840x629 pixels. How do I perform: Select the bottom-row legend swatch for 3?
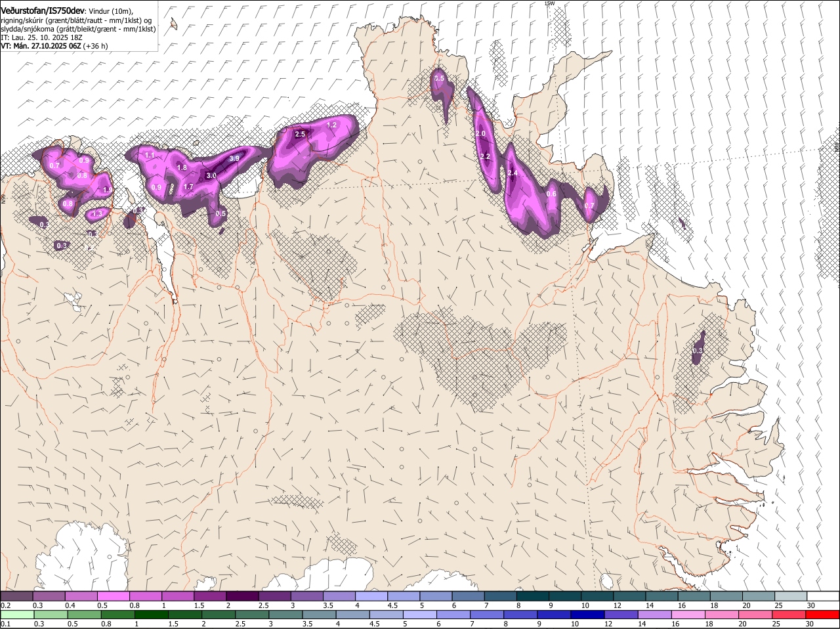[285, 615]
